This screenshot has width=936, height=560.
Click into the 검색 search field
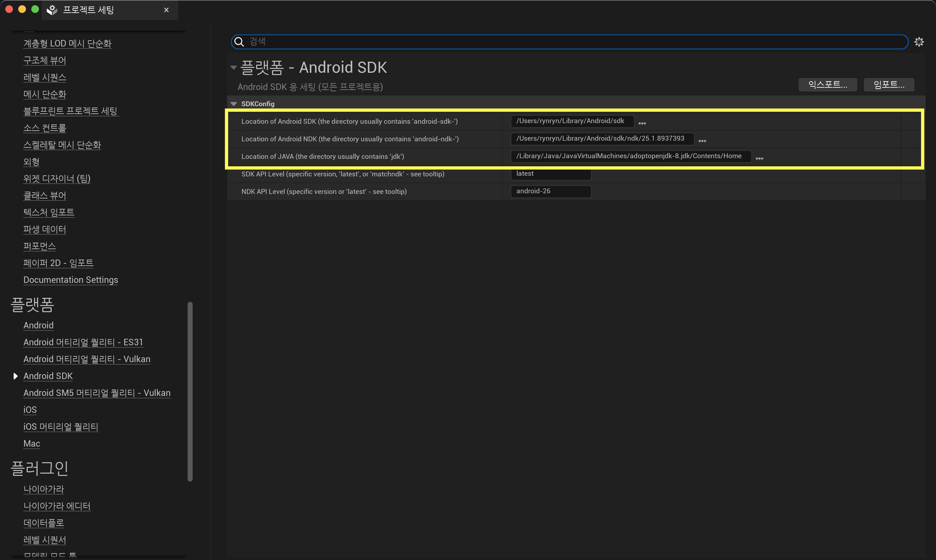[x=566, y=42]
